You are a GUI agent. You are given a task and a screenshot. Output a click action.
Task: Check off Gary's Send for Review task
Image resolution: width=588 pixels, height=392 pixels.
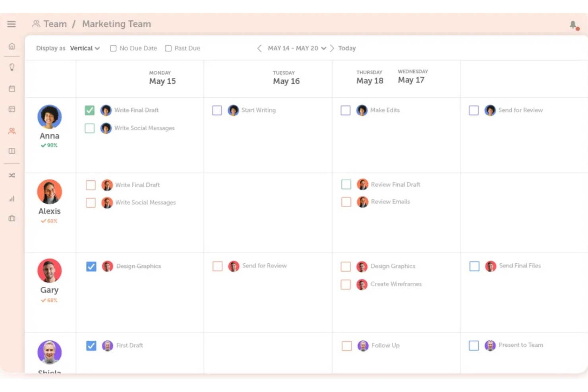click(x=217, y=266)
